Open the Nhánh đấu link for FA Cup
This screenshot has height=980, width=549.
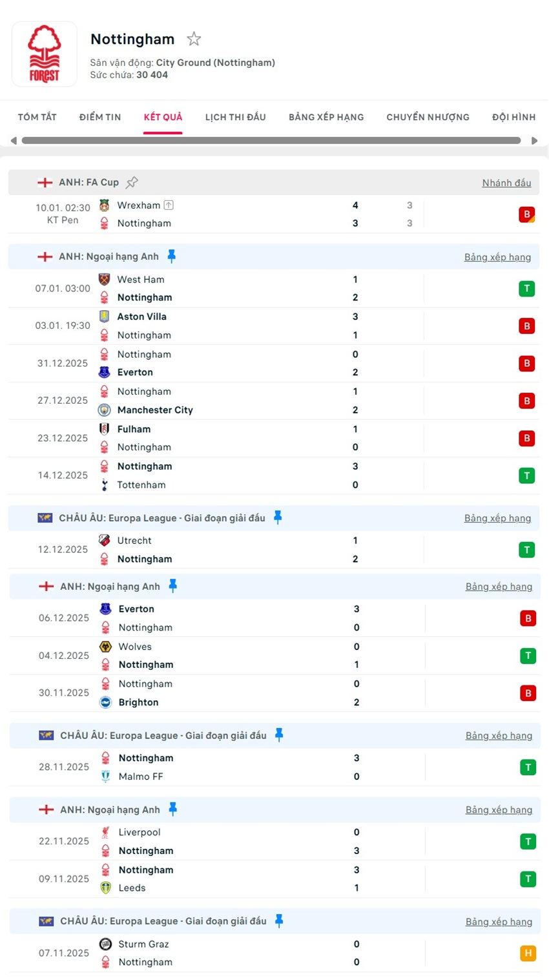point(506,183)
